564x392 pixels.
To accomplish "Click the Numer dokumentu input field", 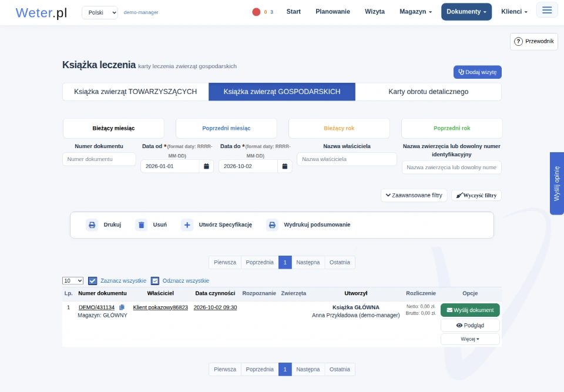I will [x=99, y=159].
